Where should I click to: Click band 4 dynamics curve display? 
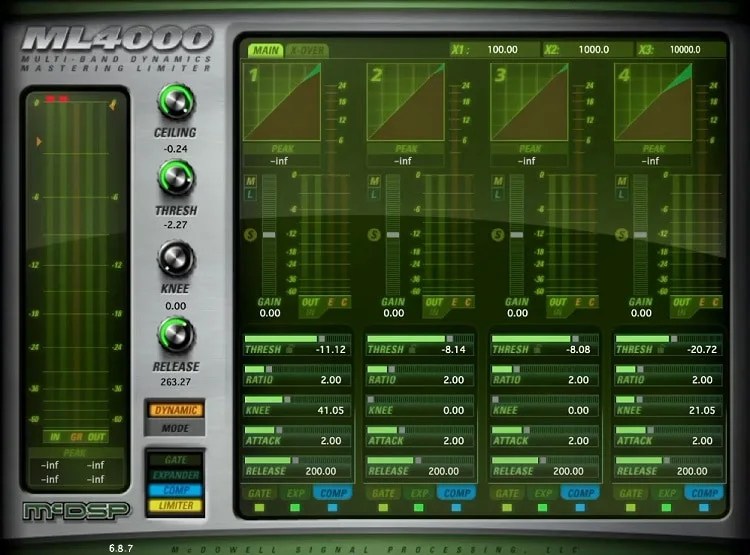pos(653,102)
